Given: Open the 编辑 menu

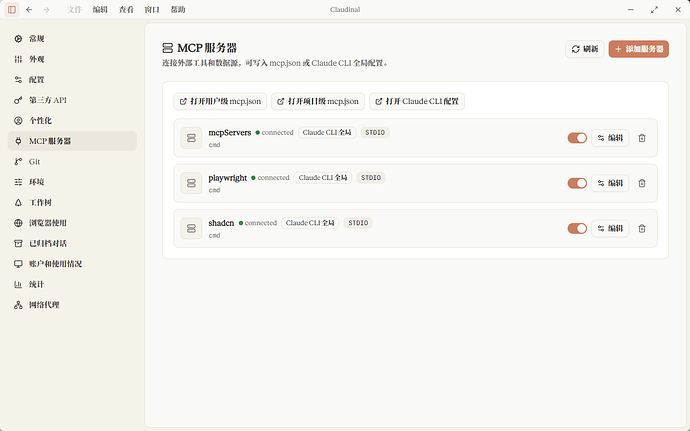Looking at the screenshot, I should click(x=100, y=9).
